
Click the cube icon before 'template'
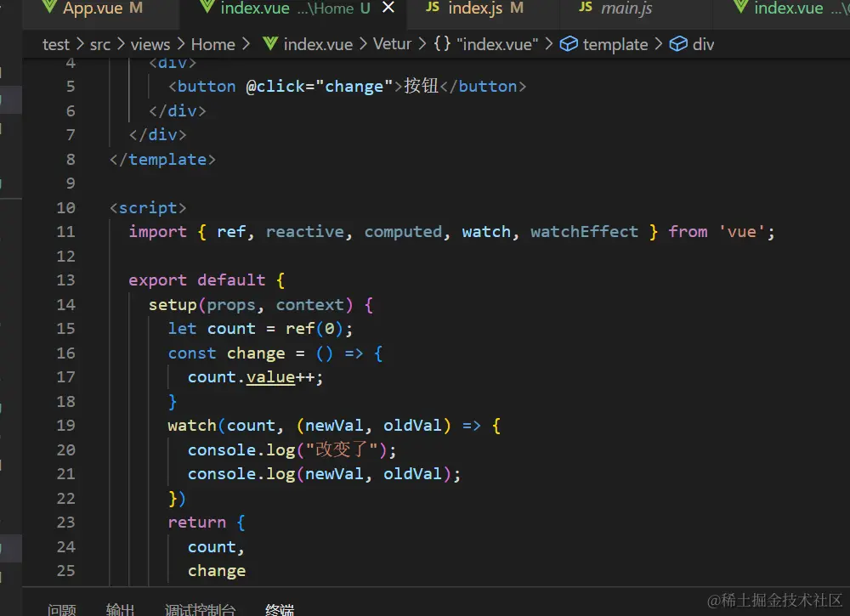tap(569, 44)
